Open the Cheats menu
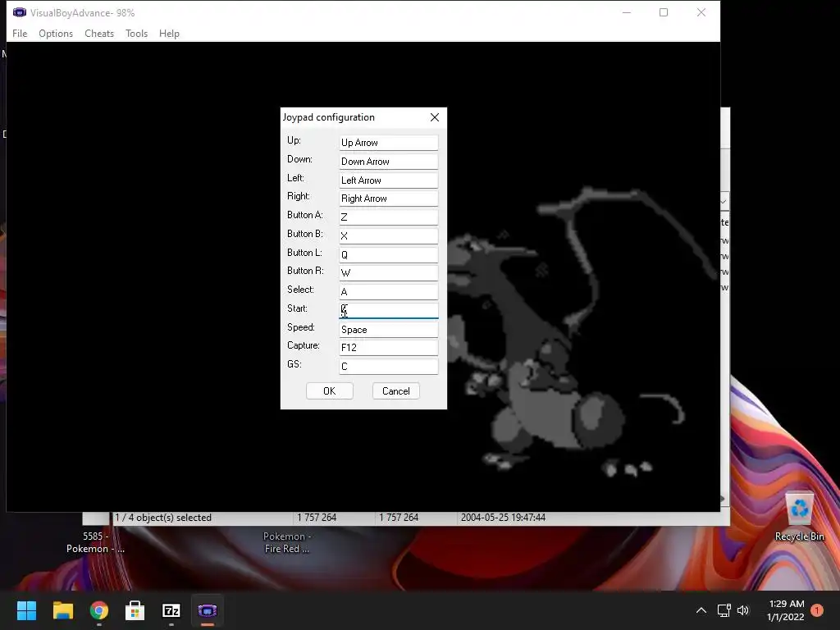Screen dimensions: 840x630 click(x=99, y=33)
